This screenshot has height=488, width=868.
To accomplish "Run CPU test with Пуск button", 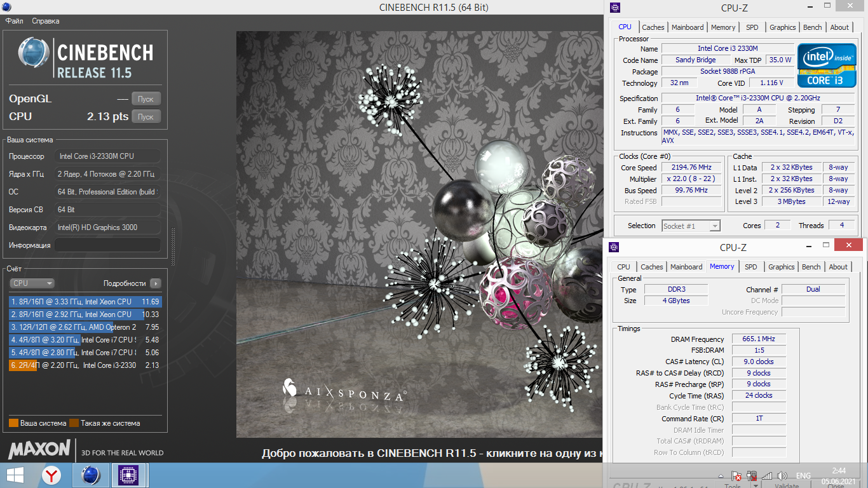I will [146, 117].
